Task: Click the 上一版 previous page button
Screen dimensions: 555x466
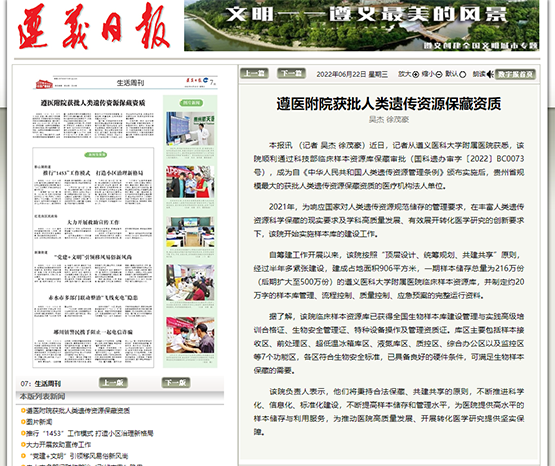Action: (113, 382)
